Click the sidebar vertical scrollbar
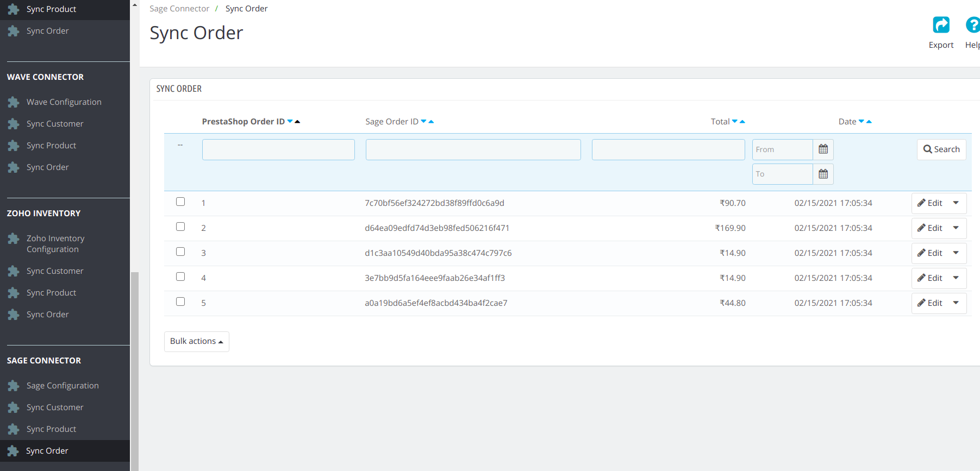This screenshot has width=980, height=471. click(135, 371)
